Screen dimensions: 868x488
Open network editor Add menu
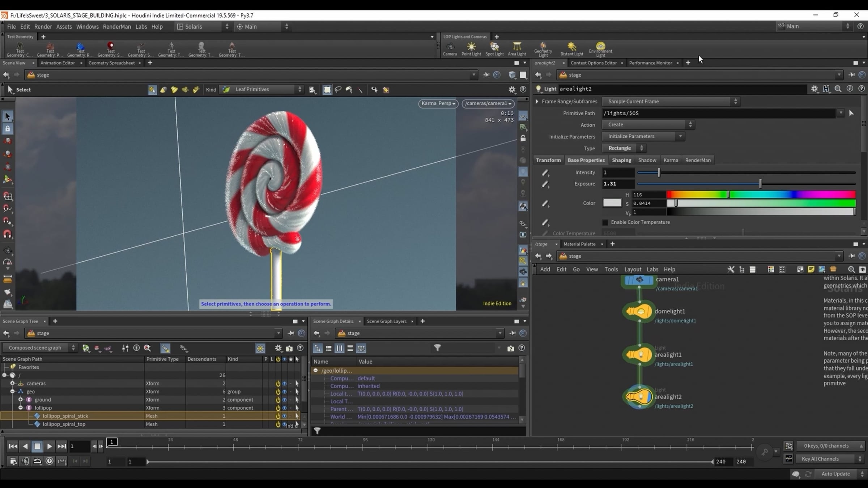tap(545, 269)
